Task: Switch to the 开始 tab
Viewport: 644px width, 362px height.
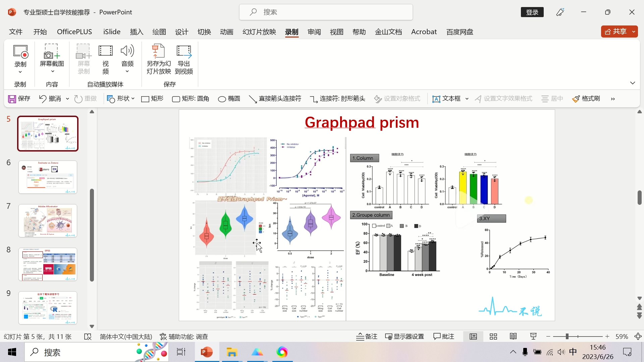Action: tap(40, 32)
